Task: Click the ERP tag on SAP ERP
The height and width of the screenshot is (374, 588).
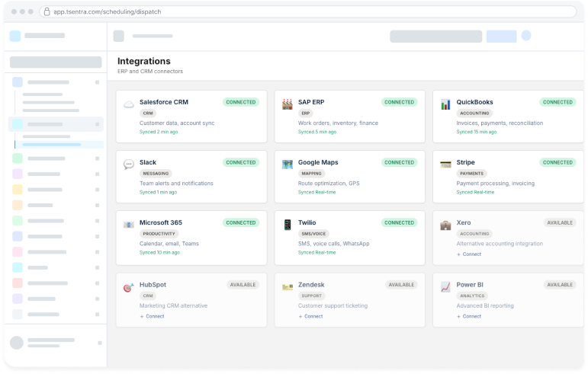Action: (306, 113)
